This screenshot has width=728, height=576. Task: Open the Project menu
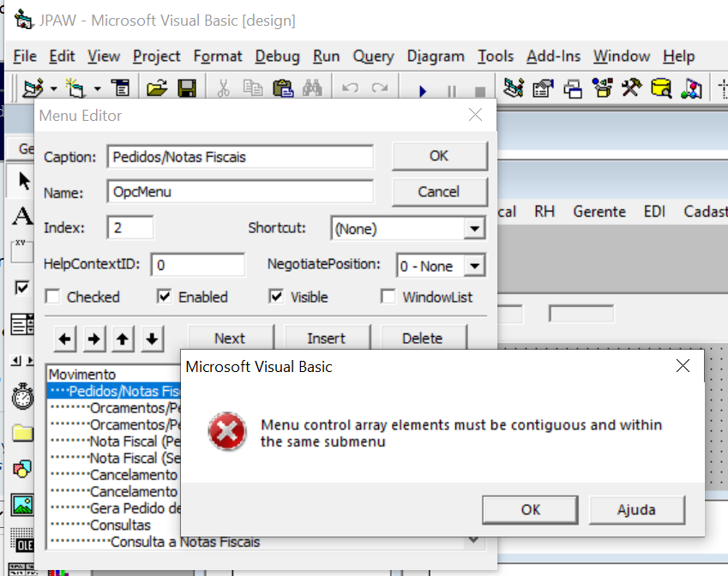pos(157,57)
